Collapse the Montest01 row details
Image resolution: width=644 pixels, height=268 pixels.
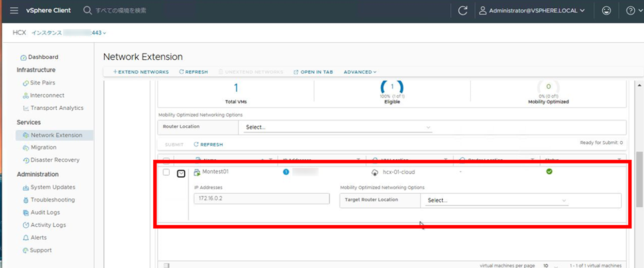(x=181, y=173)
